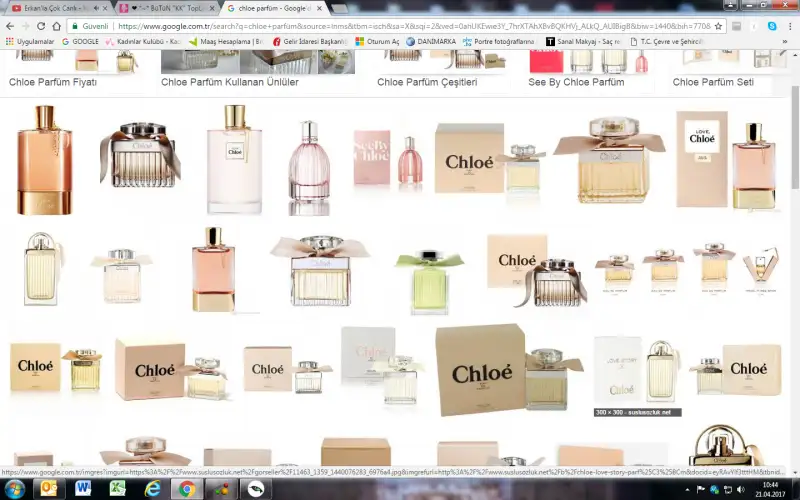
Task: Switch to the YouTube Erkan'la tab
Action: click(54, 8)
